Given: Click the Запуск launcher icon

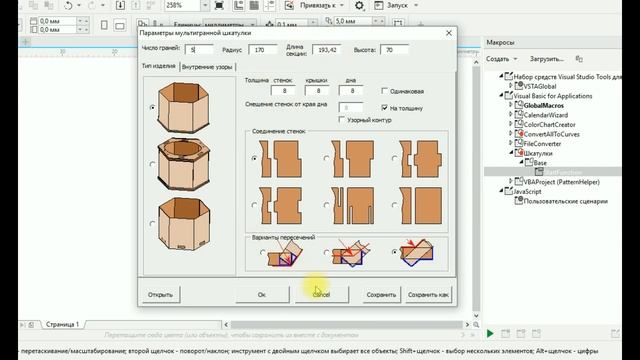Looking at the screenshot, I should pyautogui.click(x=378, y=5).
